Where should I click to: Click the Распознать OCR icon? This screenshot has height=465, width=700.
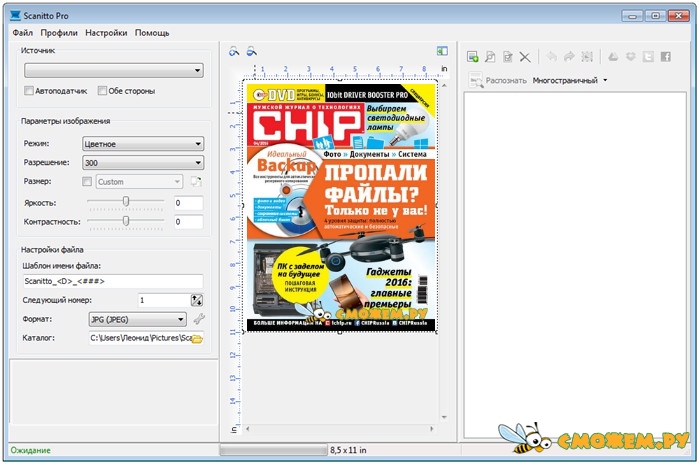coord(475,80)
